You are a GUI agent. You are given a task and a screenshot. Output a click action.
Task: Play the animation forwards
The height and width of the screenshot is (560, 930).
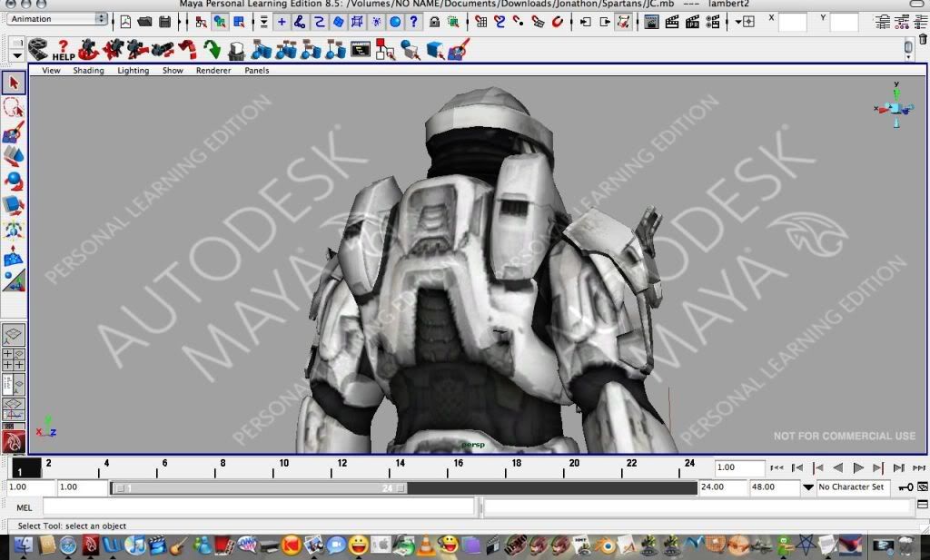857,468
